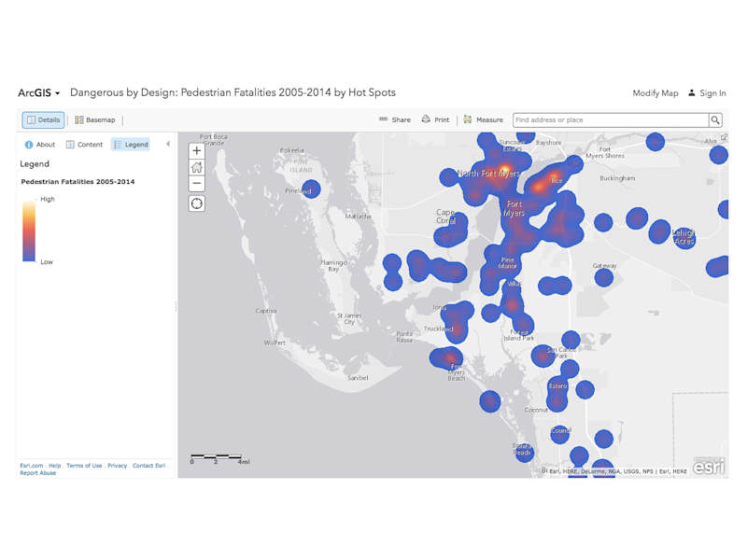Click the Find my location icon
This screenshot has width=747, height=560.
[x=196, y=203]
